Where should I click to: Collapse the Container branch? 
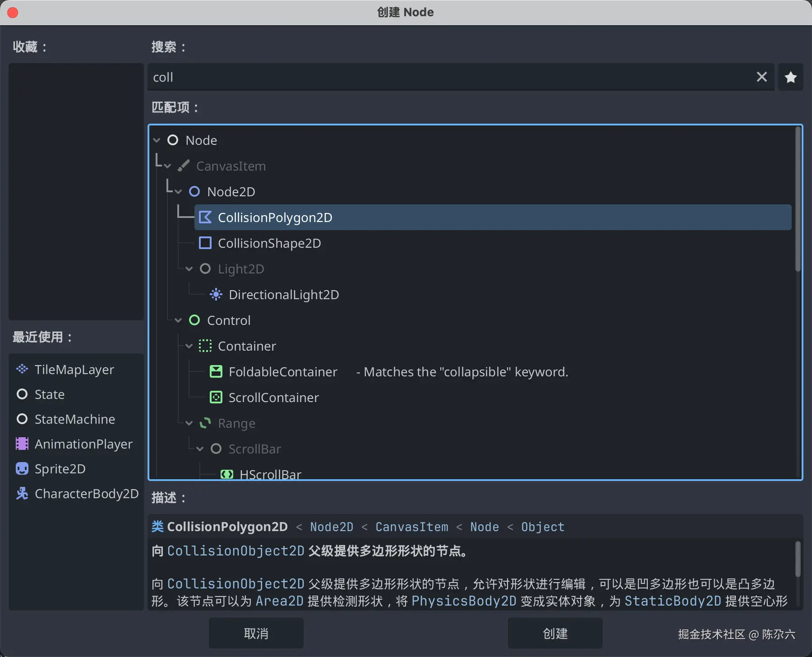point(189,346)
